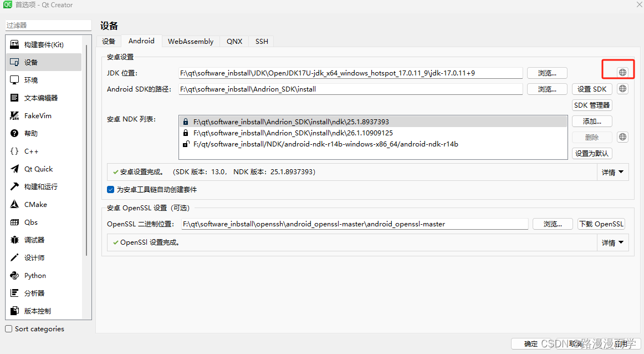644x354 pixels.
Task: Expand 详情 for OpenSSL settings status
Action: coord(612,243)
